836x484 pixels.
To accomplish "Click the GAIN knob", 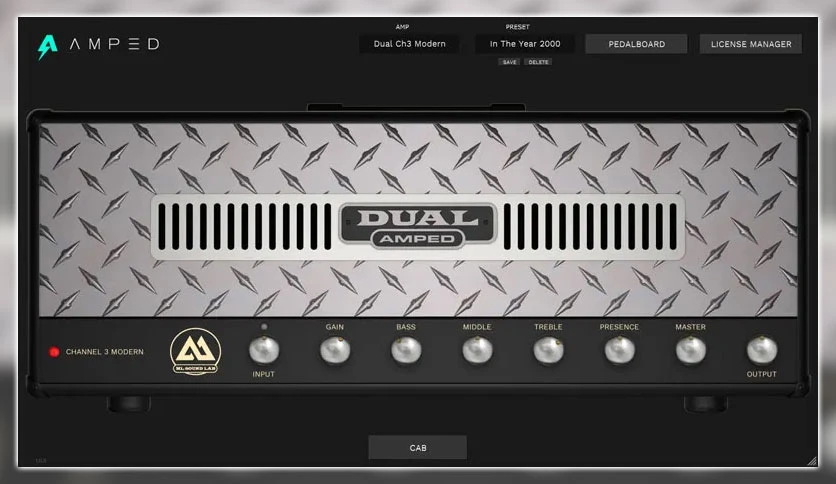I will point(335,350).
